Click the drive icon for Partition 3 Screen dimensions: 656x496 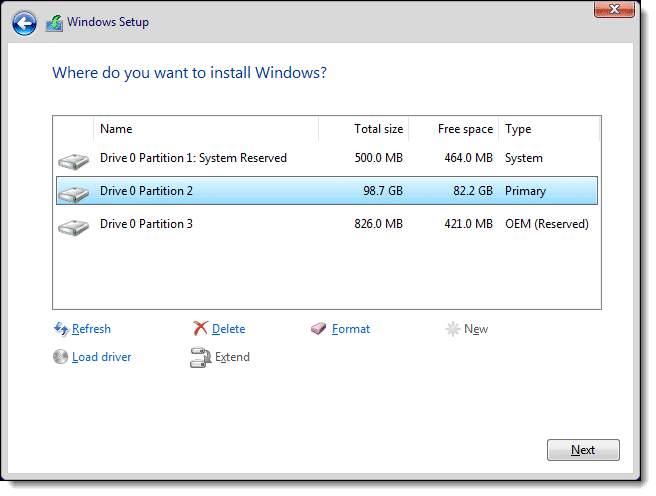click(74, 228)
